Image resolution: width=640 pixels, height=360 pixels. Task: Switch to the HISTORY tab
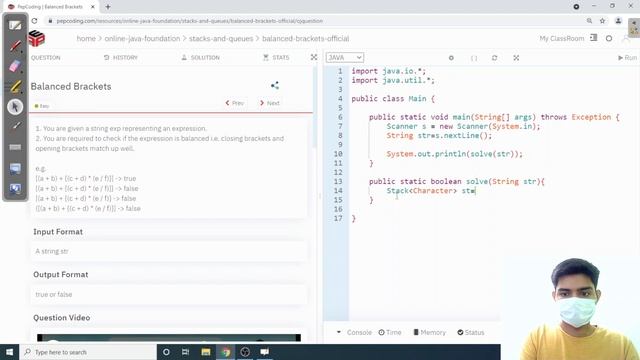121,58
